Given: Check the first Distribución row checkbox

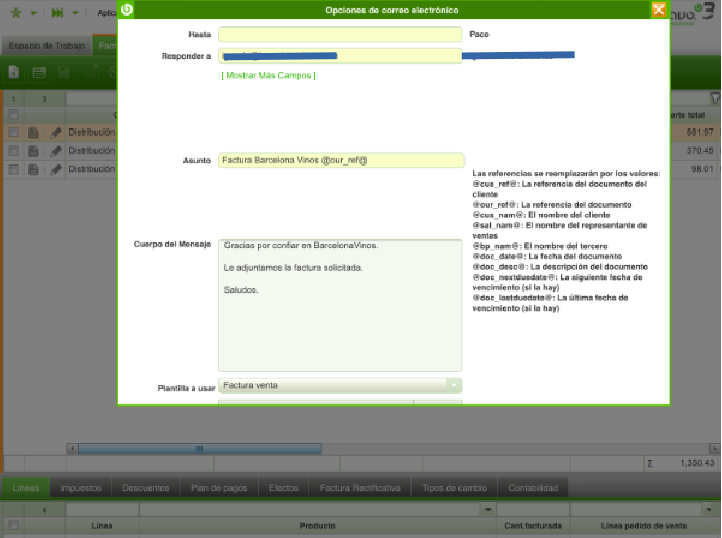Looking at the screenshot, I should [x=13, y=132].
